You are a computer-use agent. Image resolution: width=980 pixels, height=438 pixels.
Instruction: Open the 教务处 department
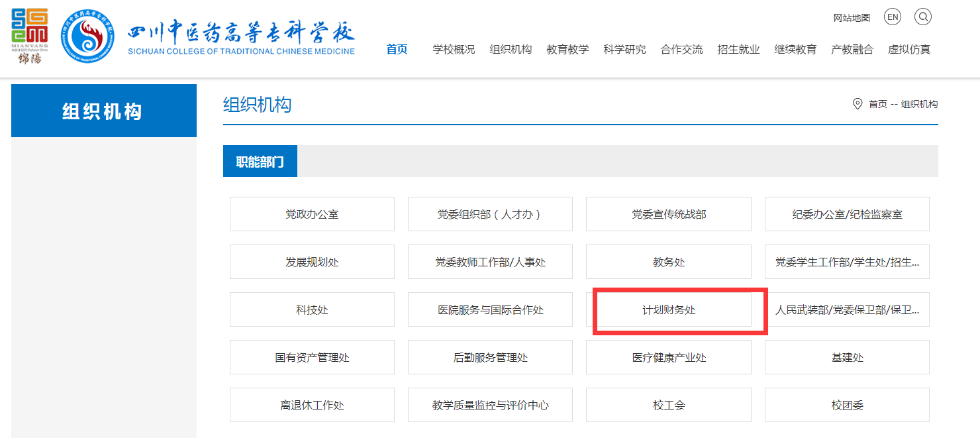click(x=669, y=262)
